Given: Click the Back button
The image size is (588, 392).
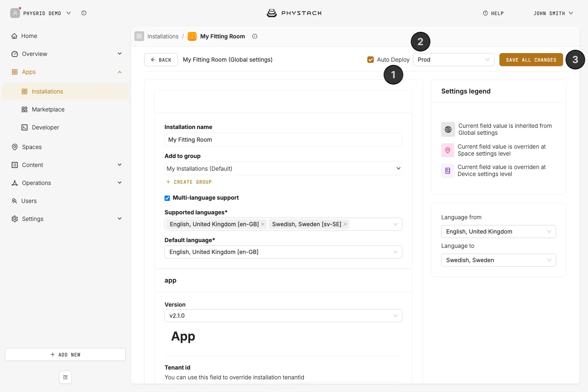Looking at the screenshot, I should [x=161, y=60].
